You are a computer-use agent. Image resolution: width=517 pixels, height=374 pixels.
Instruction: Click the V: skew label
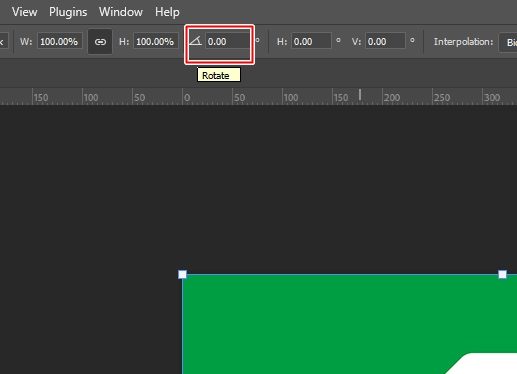356,42
